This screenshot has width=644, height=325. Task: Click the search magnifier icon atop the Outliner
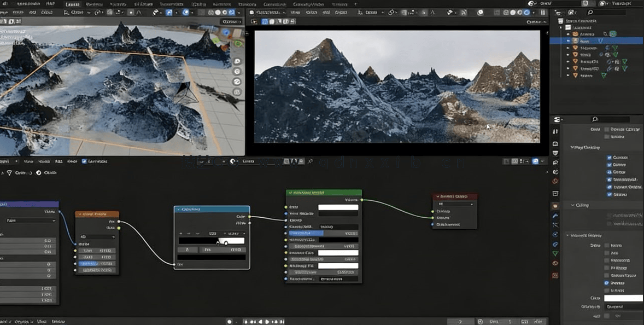589,11
